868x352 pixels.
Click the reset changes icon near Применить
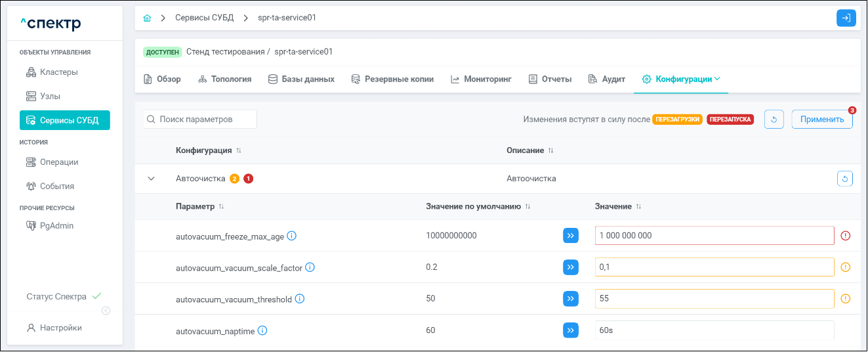tap(774, 120)
